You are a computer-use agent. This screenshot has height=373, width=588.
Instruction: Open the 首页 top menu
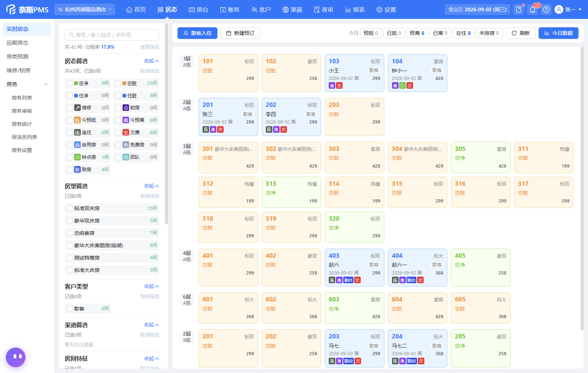point(136,9)
